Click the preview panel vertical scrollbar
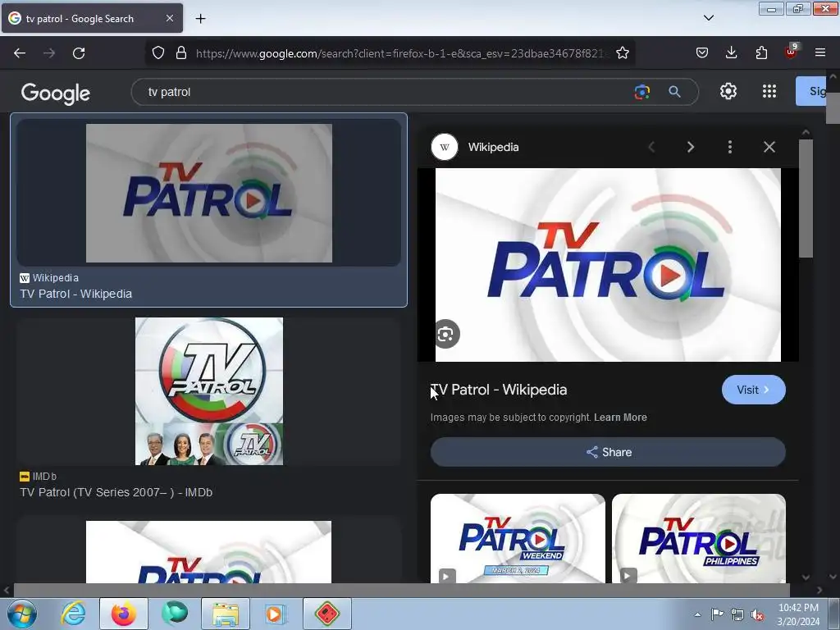 [x=806, y=199]
